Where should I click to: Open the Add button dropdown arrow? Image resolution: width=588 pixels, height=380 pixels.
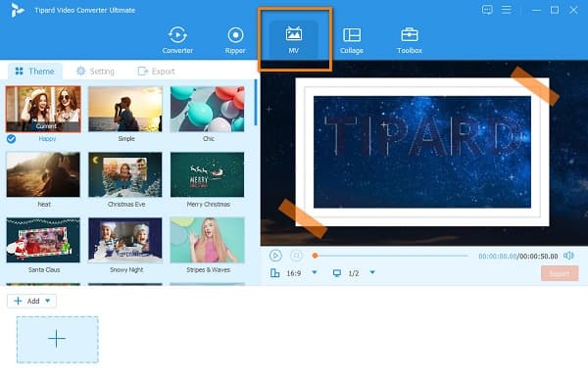(48, 301)
